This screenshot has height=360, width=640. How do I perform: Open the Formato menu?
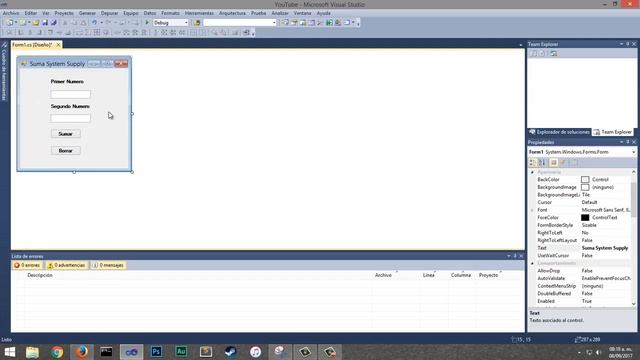[x=170, y=13]
